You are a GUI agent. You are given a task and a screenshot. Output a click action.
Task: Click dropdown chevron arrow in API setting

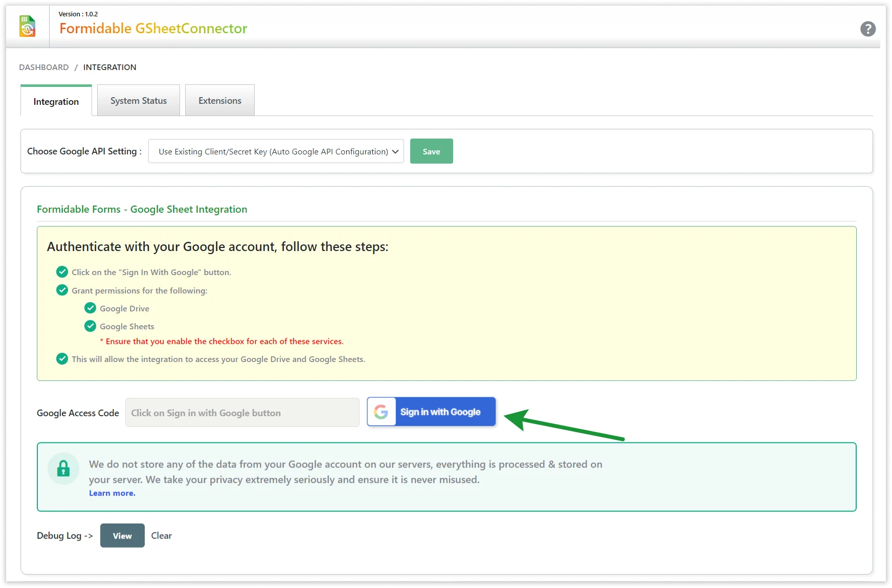coord(395,151)
